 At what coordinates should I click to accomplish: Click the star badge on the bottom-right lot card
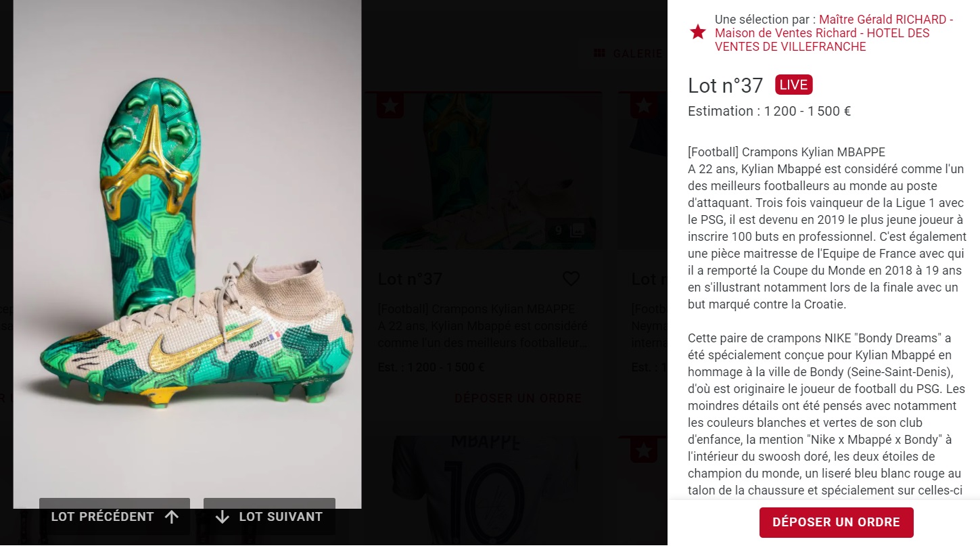643,450
